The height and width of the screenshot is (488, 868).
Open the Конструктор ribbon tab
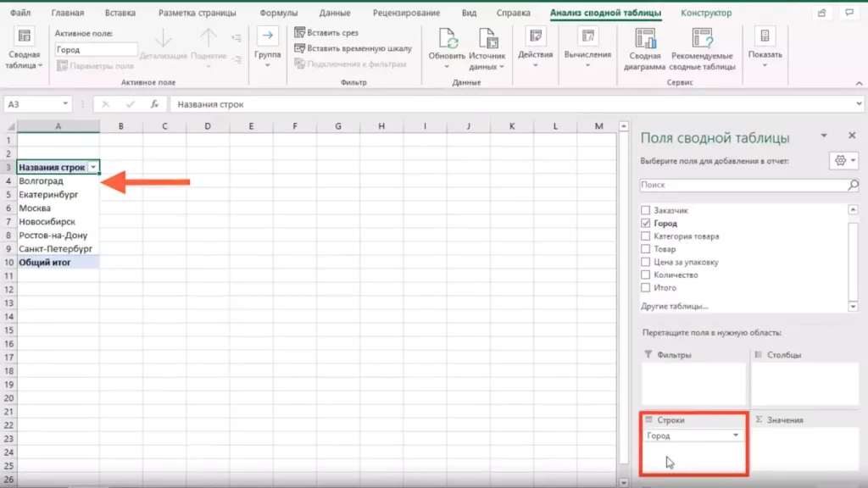tap(706, 14)
